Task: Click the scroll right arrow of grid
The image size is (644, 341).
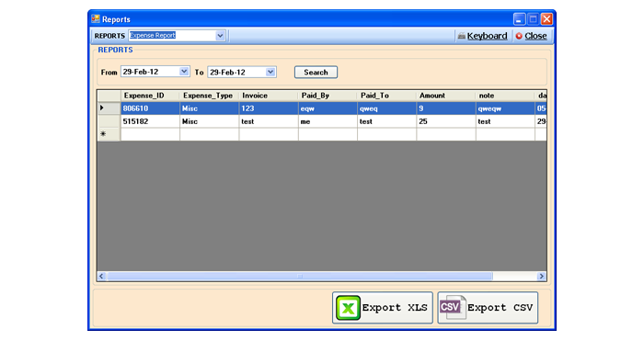Action: click(541, 276)
